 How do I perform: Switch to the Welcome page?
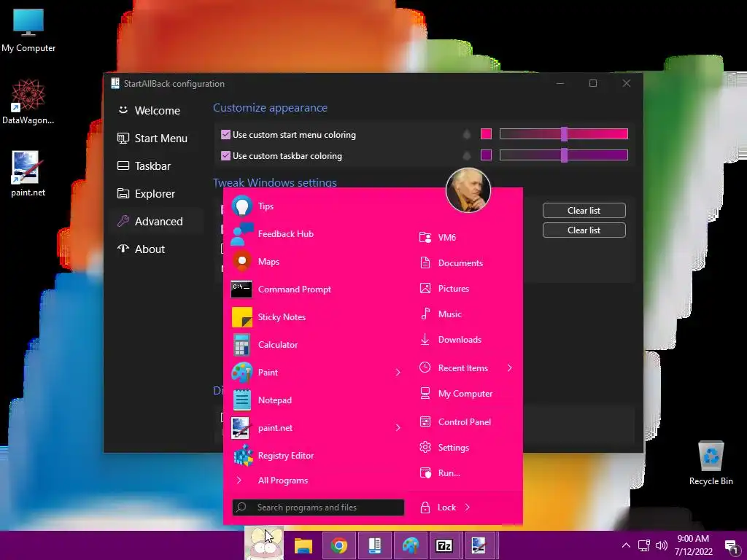(156, 111)
